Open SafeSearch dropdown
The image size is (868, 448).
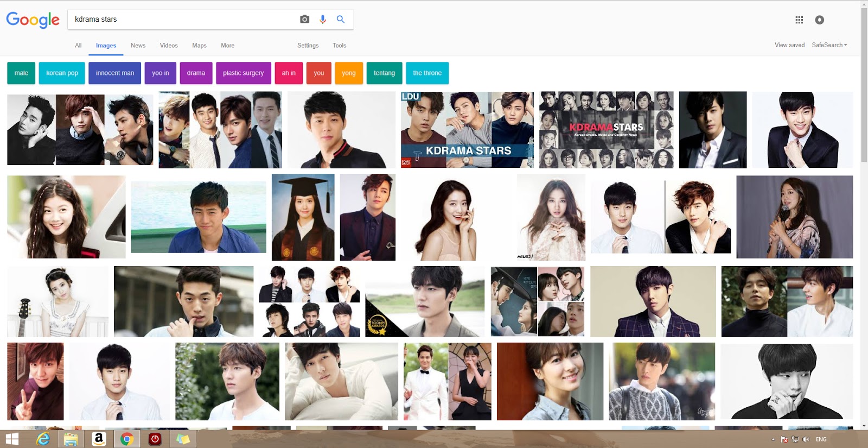point(829,45)
